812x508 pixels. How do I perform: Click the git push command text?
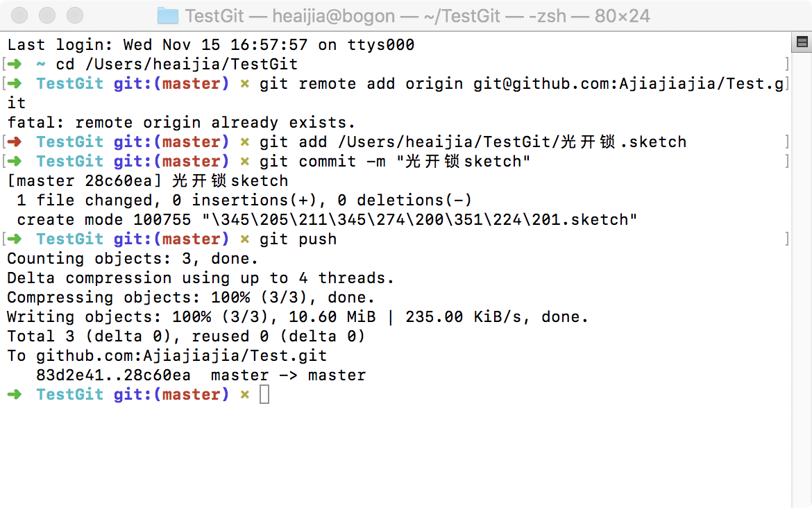(x=298, y=239)
